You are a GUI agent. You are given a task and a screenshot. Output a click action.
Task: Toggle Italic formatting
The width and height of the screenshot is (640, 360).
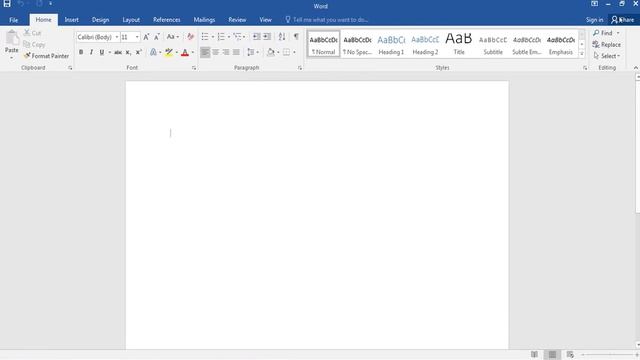coord(91,52)
